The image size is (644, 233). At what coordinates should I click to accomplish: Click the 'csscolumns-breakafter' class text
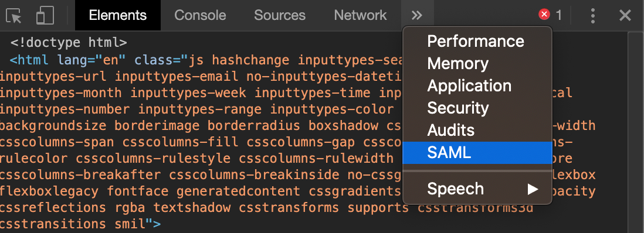pos(80,174)
